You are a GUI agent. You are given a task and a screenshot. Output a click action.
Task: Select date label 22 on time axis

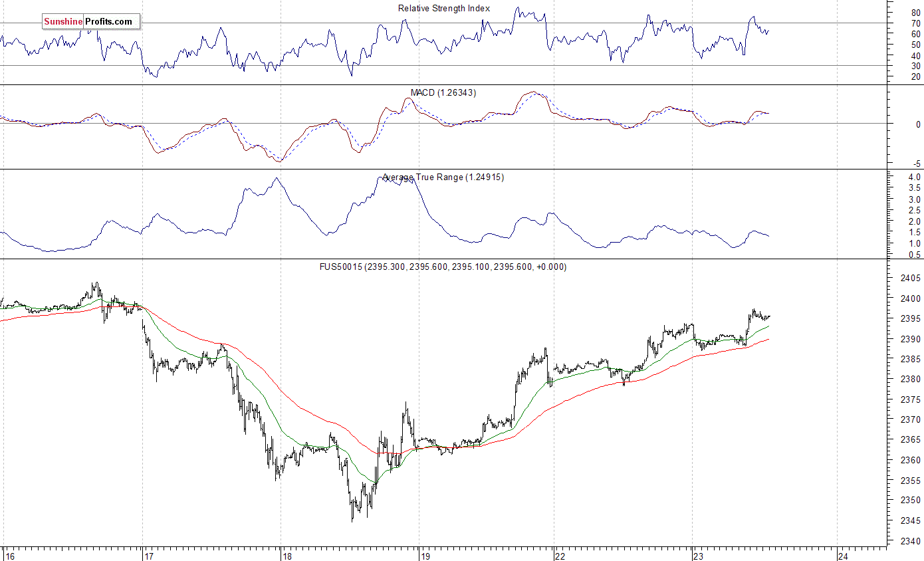(562, 556)
